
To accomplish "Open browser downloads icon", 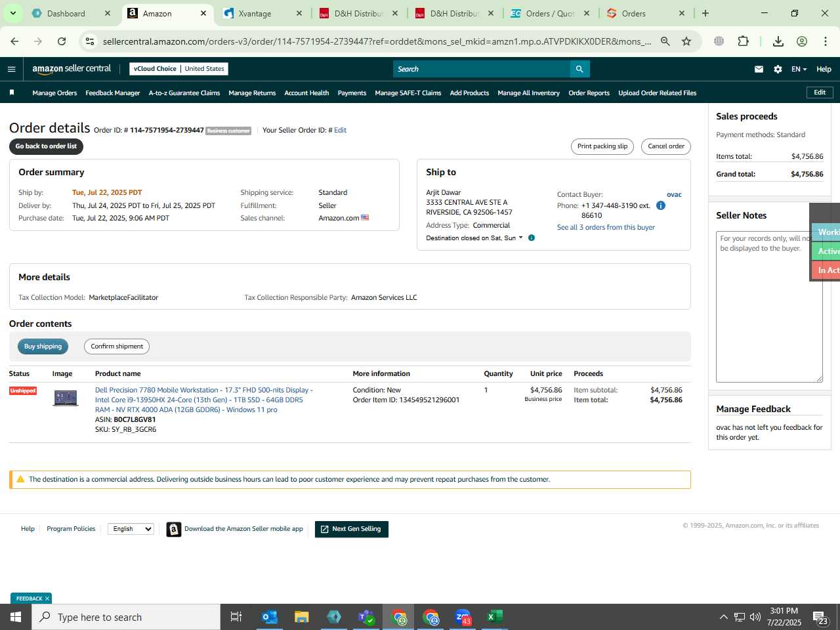I will [x=778, y=41].
